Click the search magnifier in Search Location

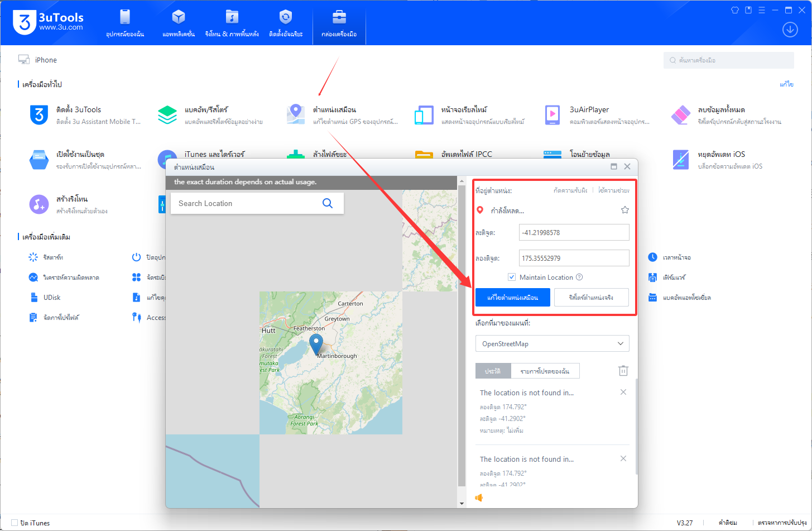(x=328, y=203)
